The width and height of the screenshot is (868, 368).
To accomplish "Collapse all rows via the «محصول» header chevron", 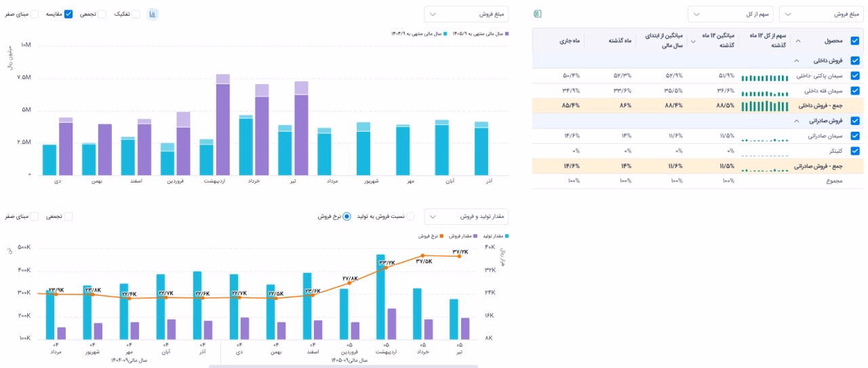I will coord(797,41).
